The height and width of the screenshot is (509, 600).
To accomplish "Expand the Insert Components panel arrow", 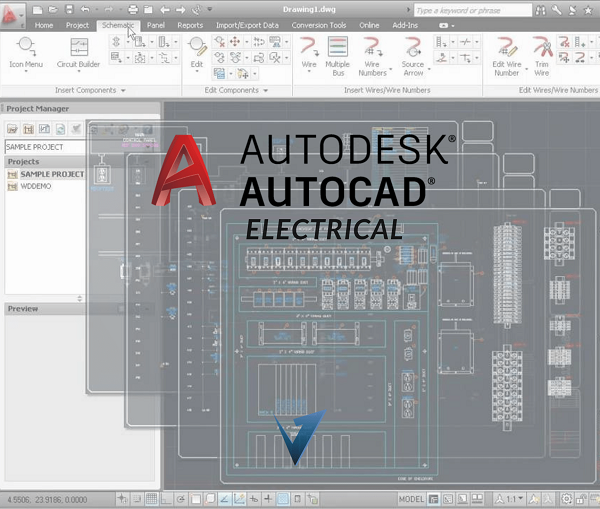I will pos(123,91).
